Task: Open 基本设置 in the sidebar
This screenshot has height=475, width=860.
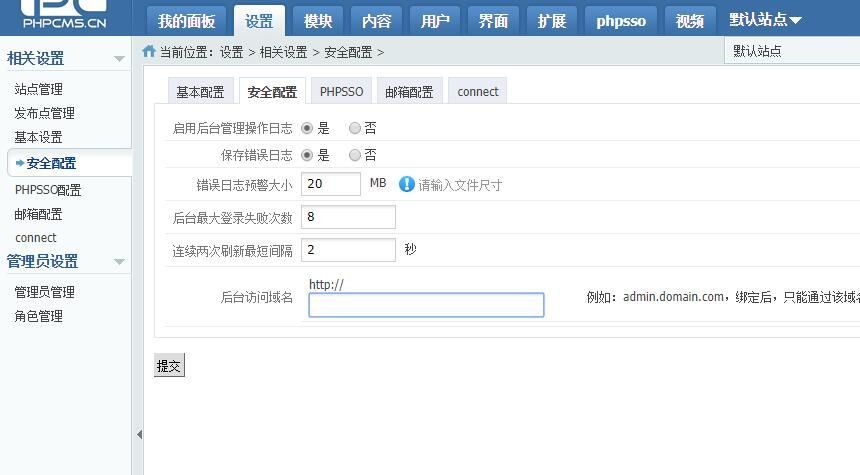Action: (38, 137)
